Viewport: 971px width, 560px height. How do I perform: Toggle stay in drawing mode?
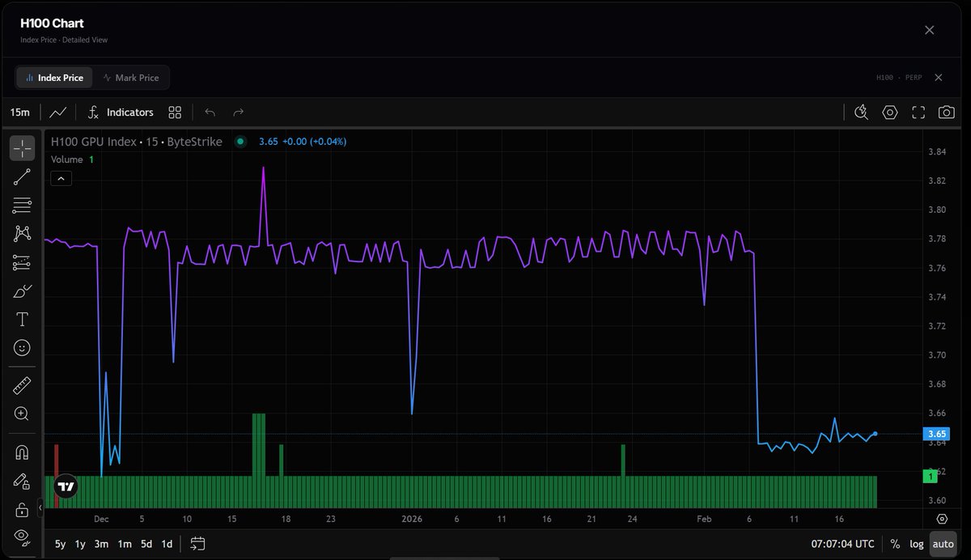[x=22, y=481]
